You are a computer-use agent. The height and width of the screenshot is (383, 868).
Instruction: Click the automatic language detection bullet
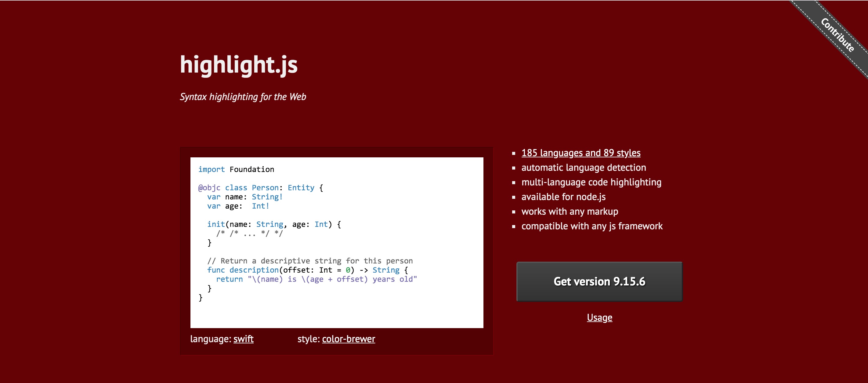coord(583,168)
